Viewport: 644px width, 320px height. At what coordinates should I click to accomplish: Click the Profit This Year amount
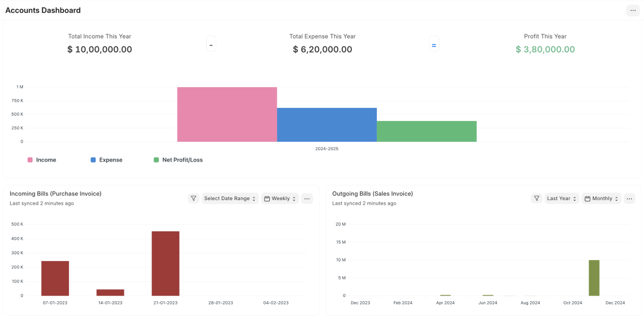tap(545, 50)
